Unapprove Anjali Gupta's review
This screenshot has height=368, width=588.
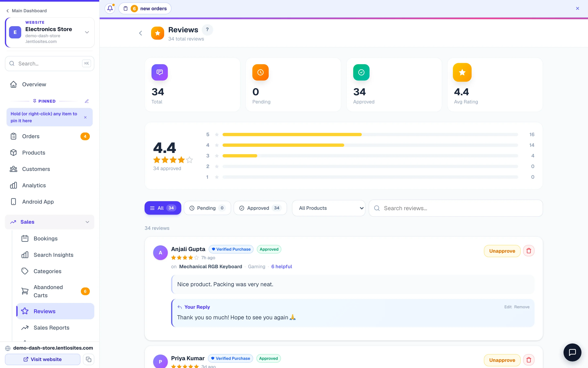(502, 251)
